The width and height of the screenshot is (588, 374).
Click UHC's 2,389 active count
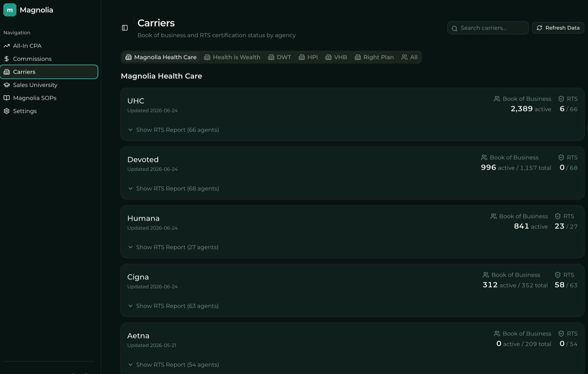(531, 109)
